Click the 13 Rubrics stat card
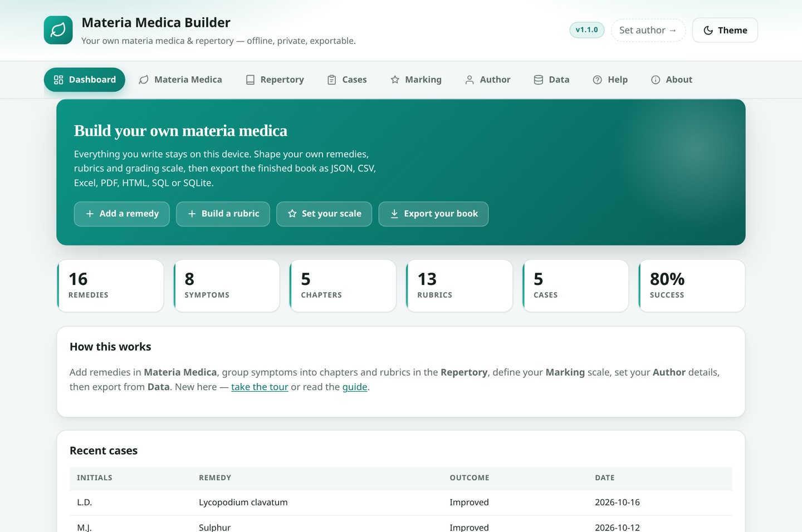This screenshot has width=802, height=532. (459, 286)
